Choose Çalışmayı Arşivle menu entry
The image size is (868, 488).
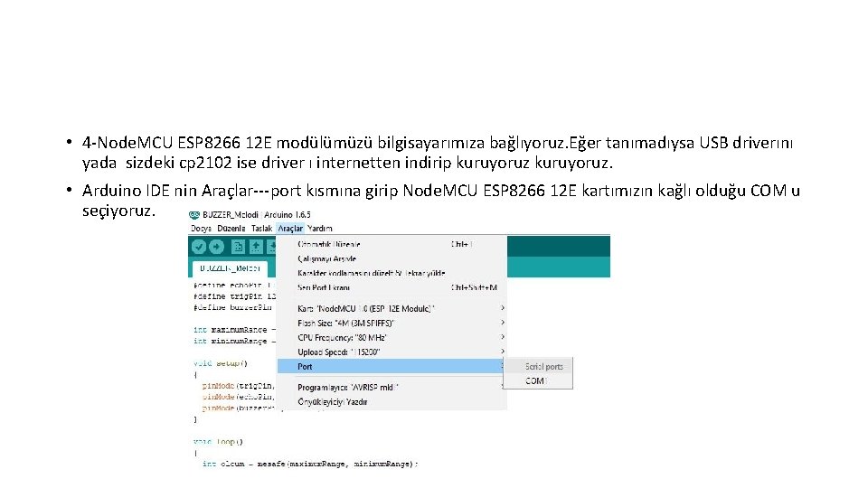point(392,258)
